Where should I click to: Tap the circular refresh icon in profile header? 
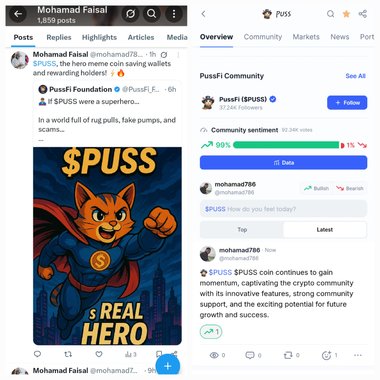(x=130, y=14)
